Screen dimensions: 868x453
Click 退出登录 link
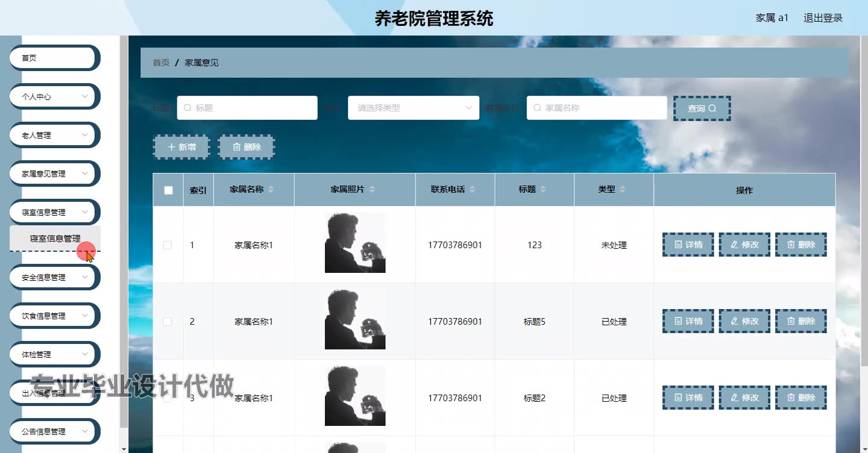point(823,18)
